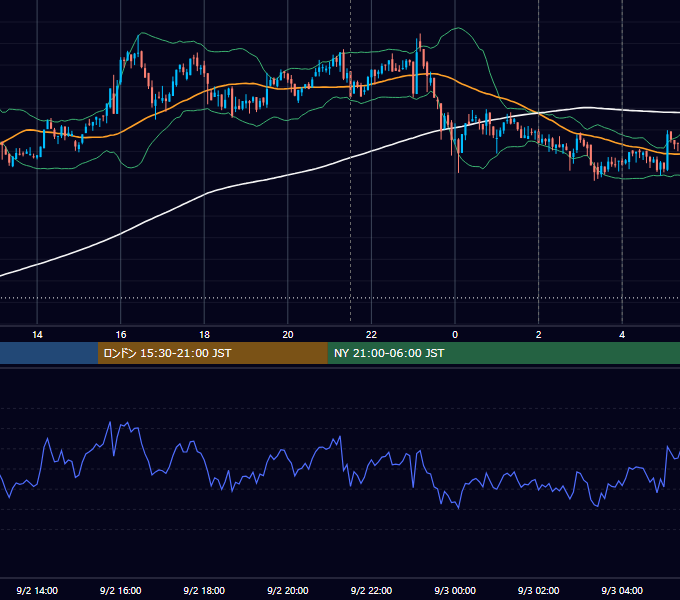Click the 9/3 04:00 date label
This screenshot has height=600, width=680.
(622, 590)
